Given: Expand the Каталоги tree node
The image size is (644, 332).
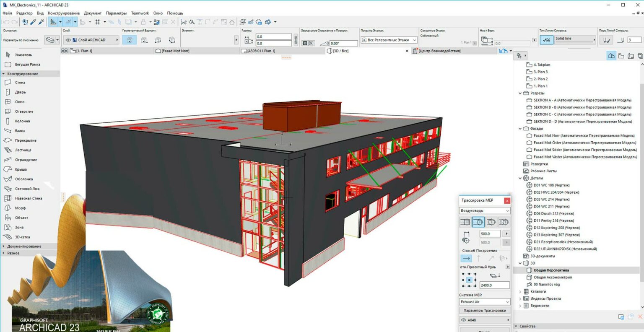Looking at the screenshot, I should [520, 291].
